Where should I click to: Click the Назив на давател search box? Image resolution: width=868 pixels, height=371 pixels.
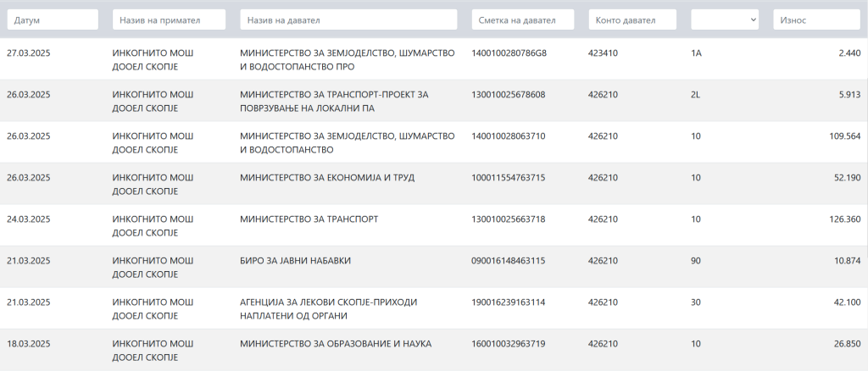pyautogui.click(x=349, y=19)
